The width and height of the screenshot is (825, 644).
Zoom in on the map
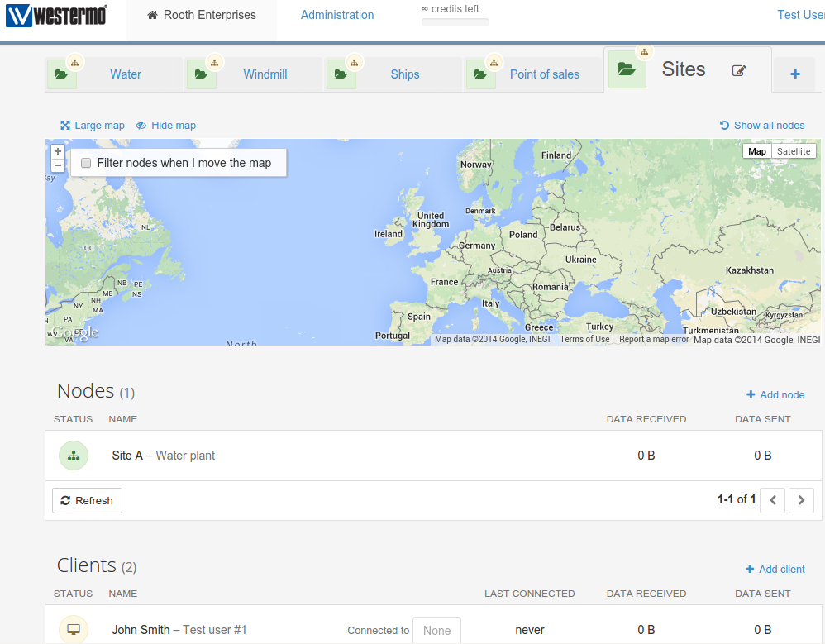click(x=58, y=151)
